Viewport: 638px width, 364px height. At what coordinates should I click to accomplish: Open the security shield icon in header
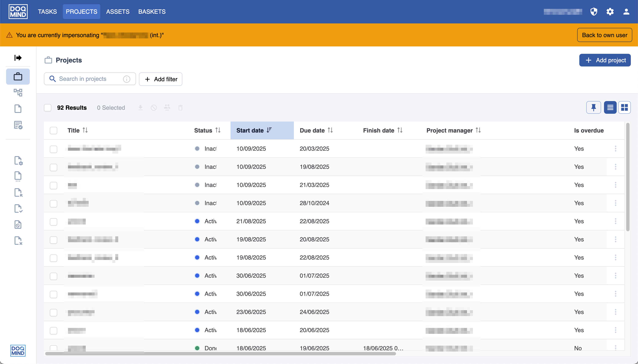click(594, 11)
